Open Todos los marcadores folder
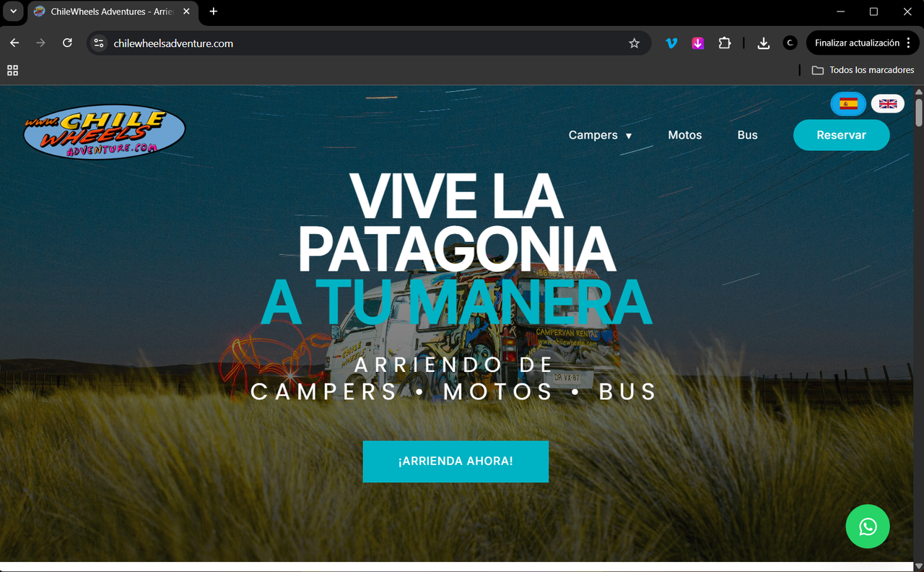 tap(863, 70)
